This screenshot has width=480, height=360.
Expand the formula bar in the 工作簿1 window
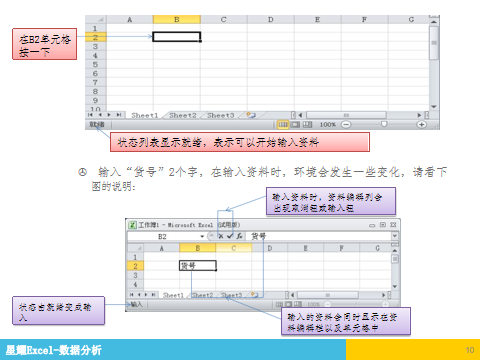coord(395,236)
